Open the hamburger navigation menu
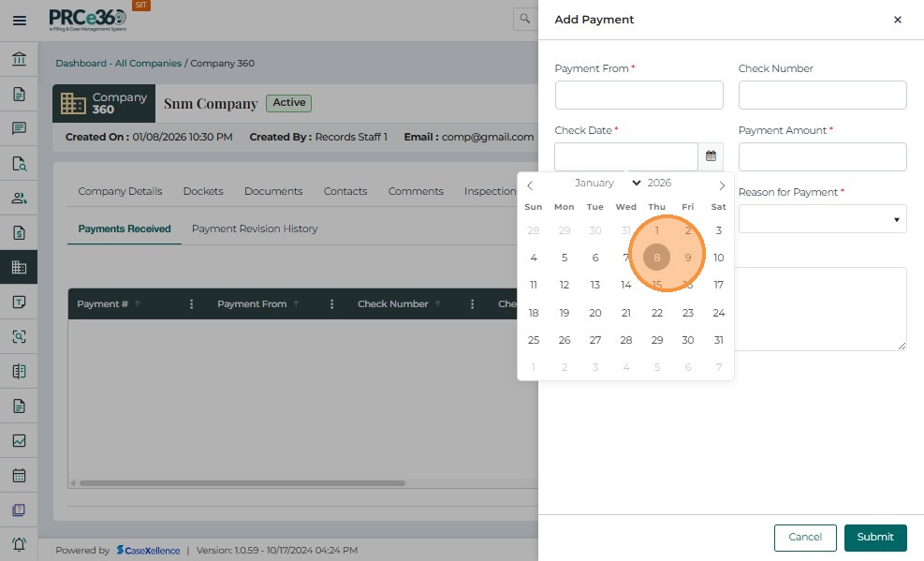 19,20
